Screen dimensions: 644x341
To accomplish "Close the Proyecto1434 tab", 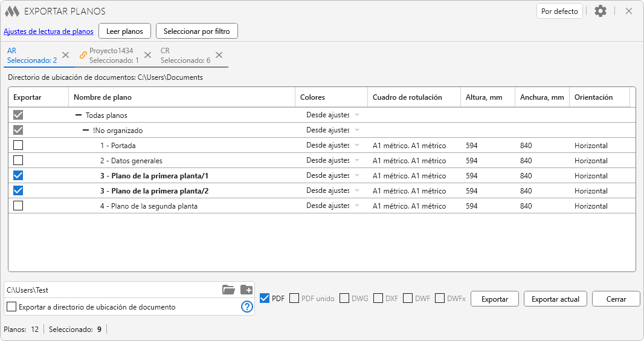I will point(147,55).
